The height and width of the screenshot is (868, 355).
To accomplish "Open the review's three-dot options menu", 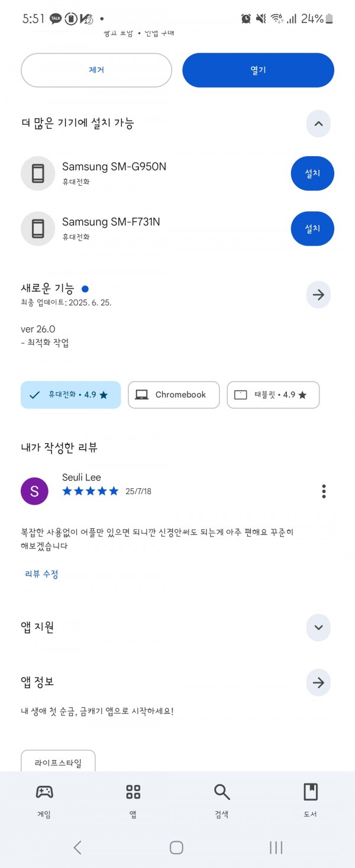I will (324, 491).
